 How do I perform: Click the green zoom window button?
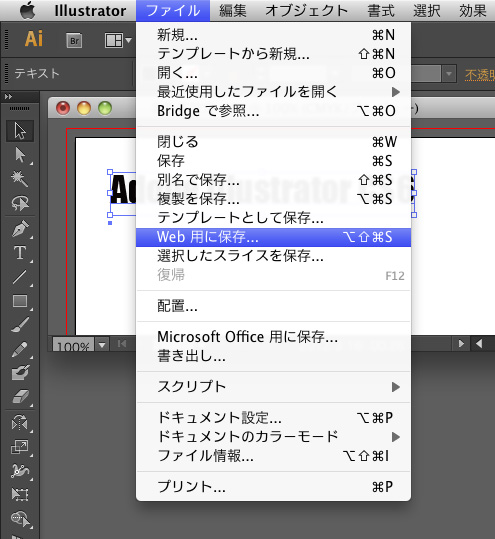[x=105, y=108]
